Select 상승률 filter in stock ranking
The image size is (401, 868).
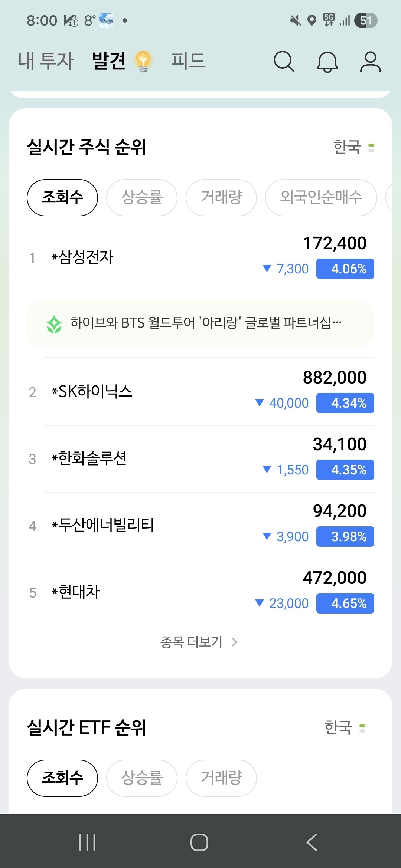pos(142,197)
